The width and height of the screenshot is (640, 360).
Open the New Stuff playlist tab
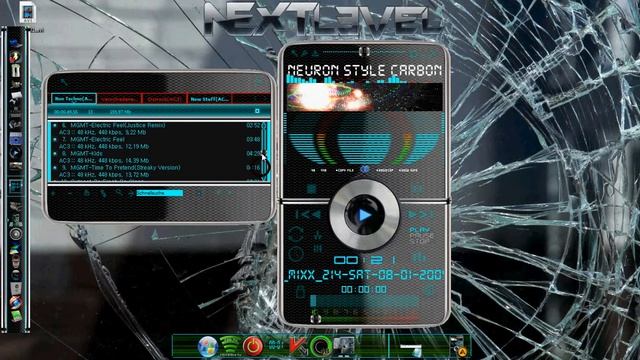pyautogui.click(x=209, y=99)
